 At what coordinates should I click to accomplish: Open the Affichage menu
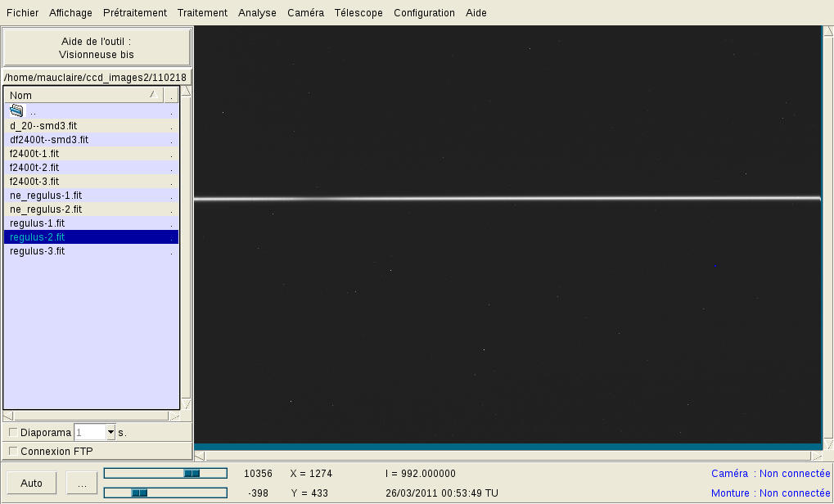(70, 13)
